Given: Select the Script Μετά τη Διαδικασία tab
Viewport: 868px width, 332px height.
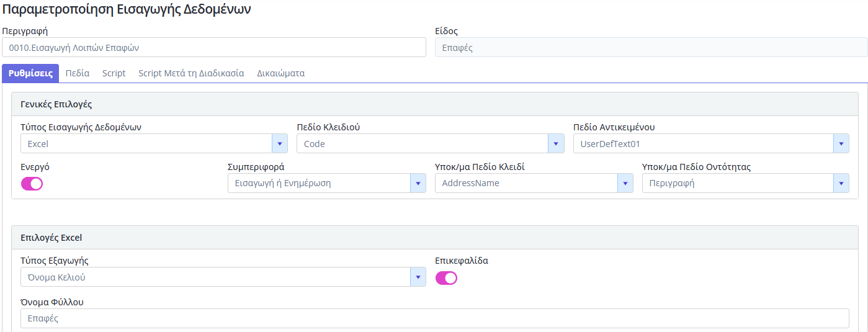Looking at the screenshot, I should (x=191, y=73).
